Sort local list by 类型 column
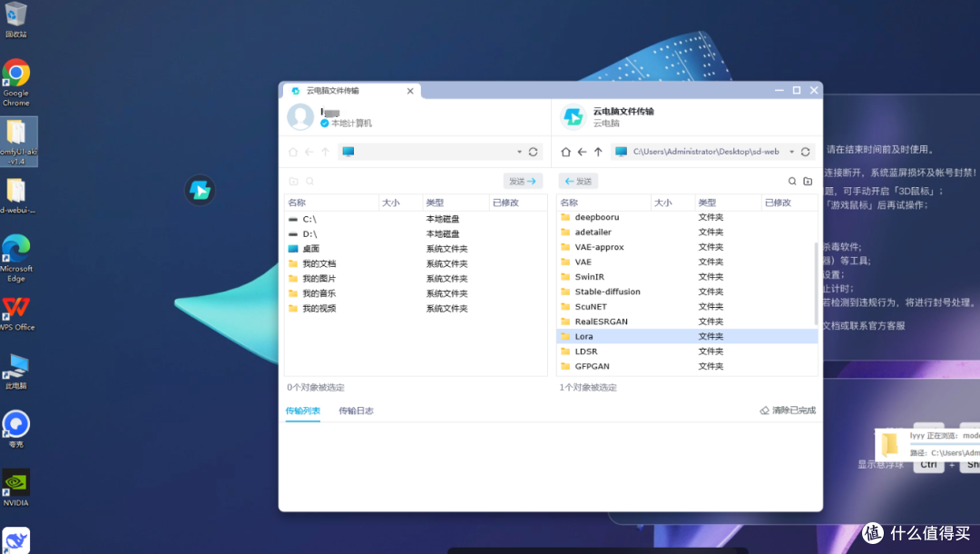This screenshot has height=554, width=980. tap(456, 203)
